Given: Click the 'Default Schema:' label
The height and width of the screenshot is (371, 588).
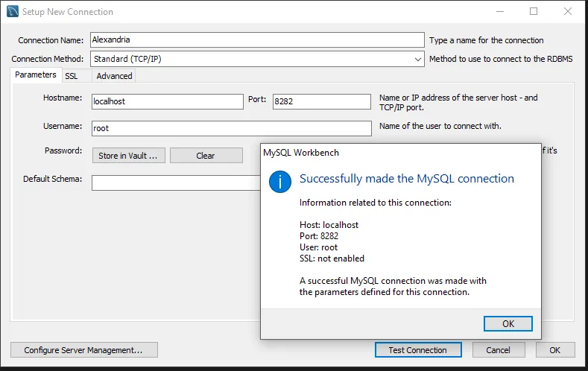Looking at the screenshot, I should tap(52, 179).
